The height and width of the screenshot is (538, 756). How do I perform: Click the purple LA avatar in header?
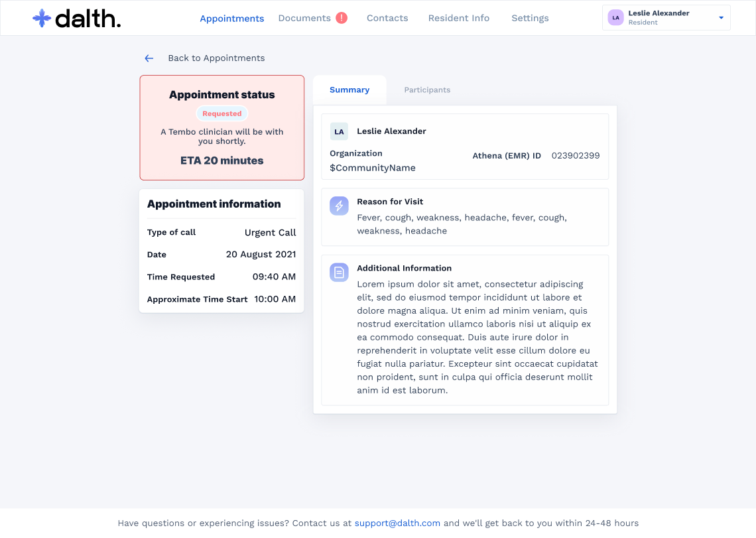click(616, 18)
